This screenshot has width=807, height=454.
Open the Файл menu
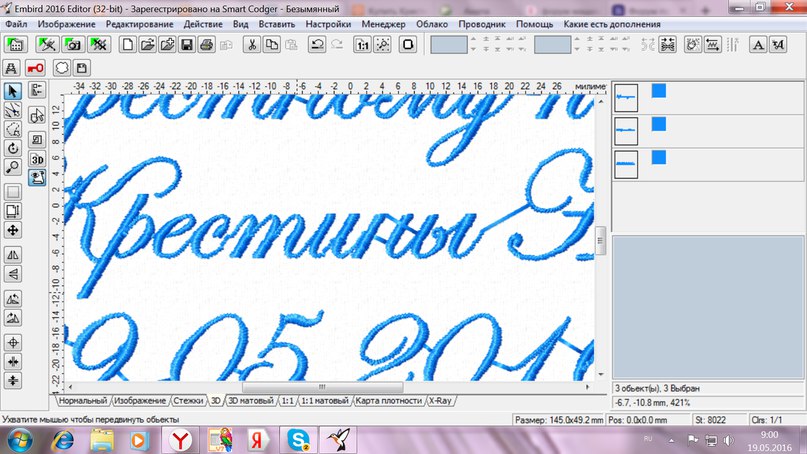tap(16, 23)
